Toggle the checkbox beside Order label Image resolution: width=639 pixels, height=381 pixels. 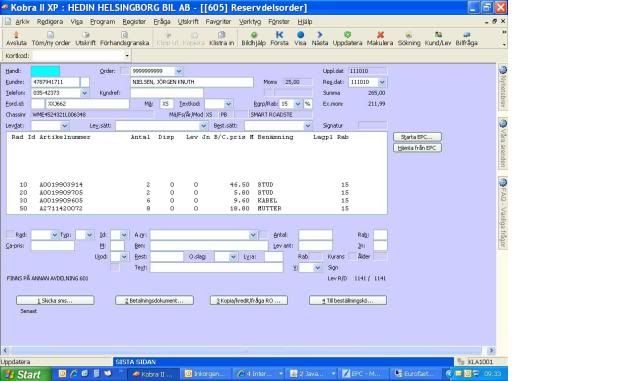(x=124, y=71)
